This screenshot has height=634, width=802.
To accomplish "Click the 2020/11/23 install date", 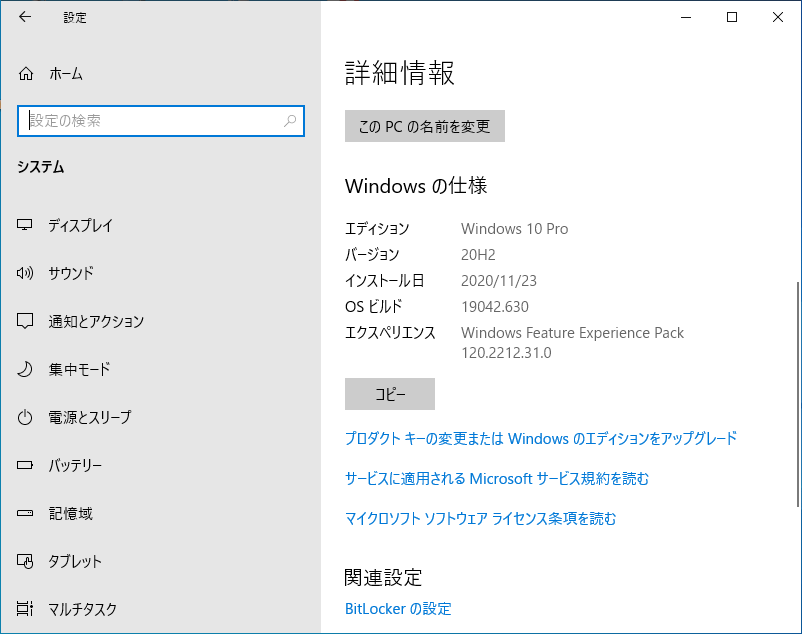I will (499, 281).
